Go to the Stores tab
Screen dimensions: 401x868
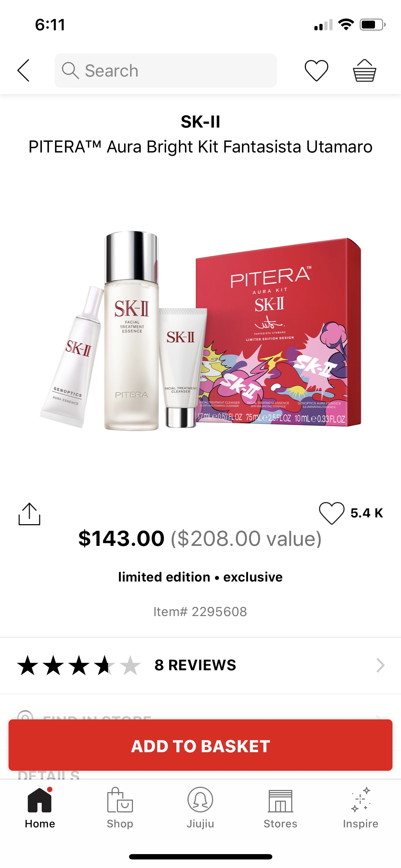(281, 808)
